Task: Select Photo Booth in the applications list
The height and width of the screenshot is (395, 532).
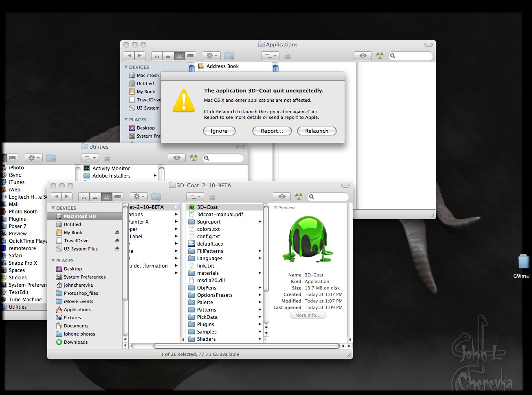Action: (23, 212)
